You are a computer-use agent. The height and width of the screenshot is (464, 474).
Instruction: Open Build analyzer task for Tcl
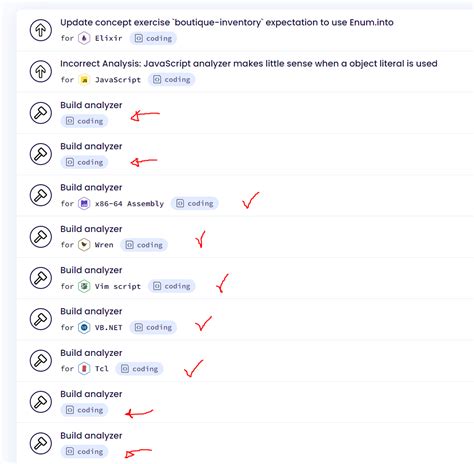click(x=91, y=353)
